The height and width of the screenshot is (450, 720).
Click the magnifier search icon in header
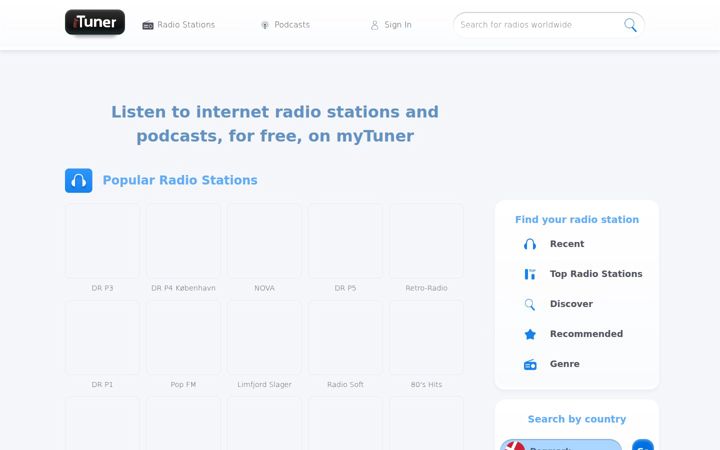pos(630,25)
